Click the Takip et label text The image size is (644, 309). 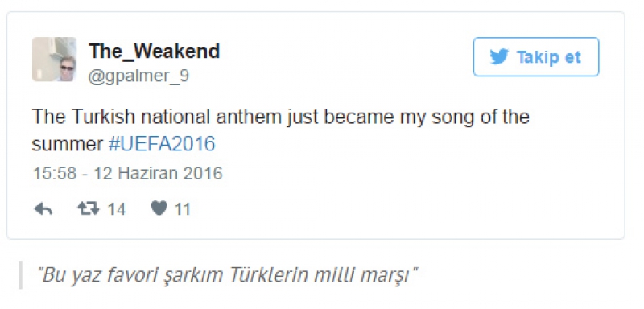coord(549,57)
